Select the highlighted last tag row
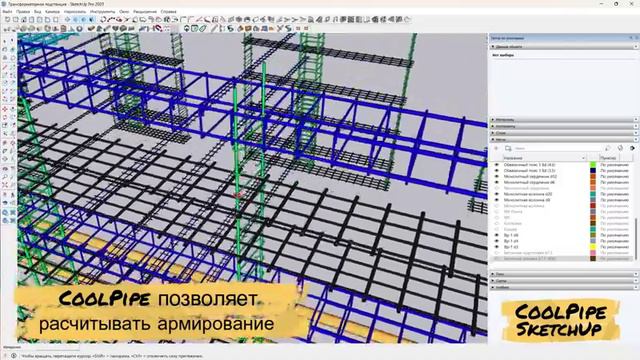The height and width of the screenshot is (360, 640). pos(561,259)
